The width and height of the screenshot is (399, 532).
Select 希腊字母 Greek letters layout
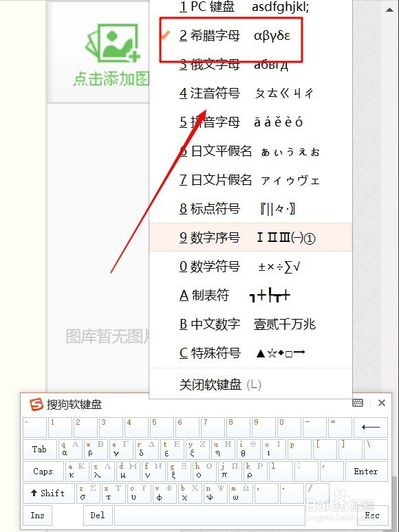click(250, 35)
